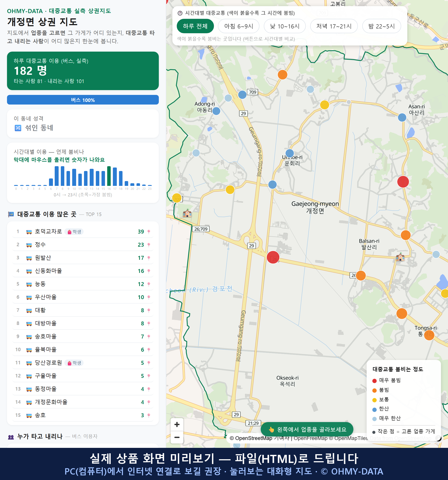Click 매우 붐빔 legend entry
The image size is (448, 480).
coord(386,380)
